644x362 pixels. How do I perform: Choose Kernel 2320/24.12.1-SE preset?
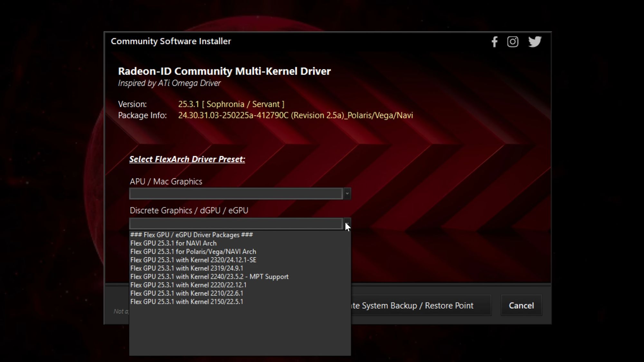[193, 260]
